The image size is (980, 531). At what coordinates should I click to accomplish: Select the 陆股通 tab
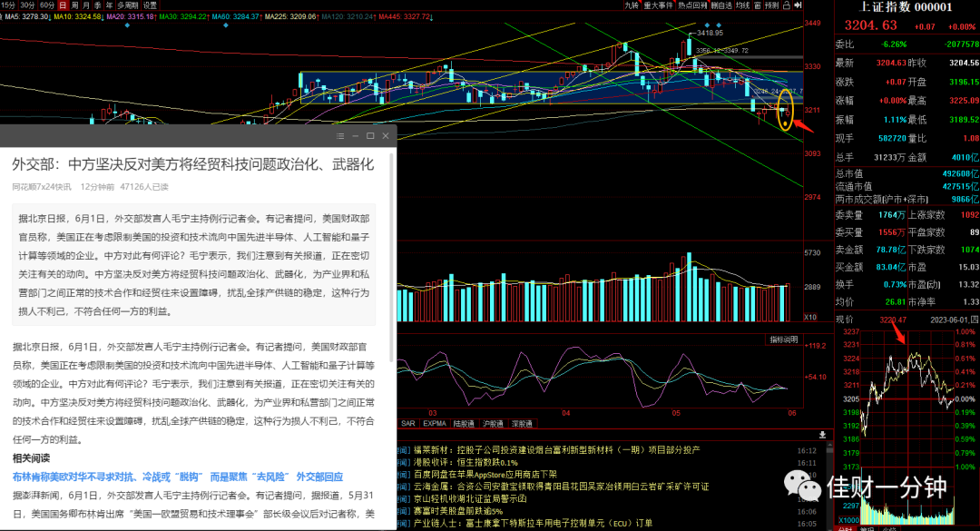click(x=464, y=423)
